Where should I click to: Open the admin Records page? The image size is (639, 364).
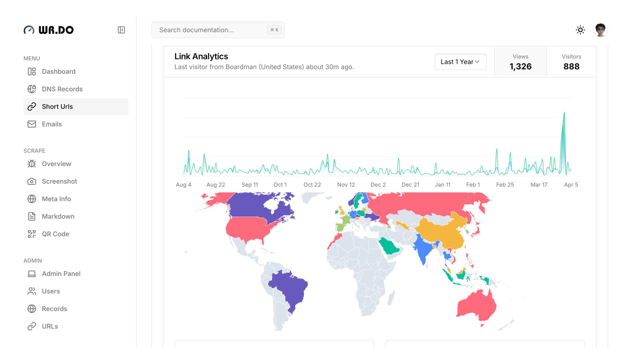[54, 308]
